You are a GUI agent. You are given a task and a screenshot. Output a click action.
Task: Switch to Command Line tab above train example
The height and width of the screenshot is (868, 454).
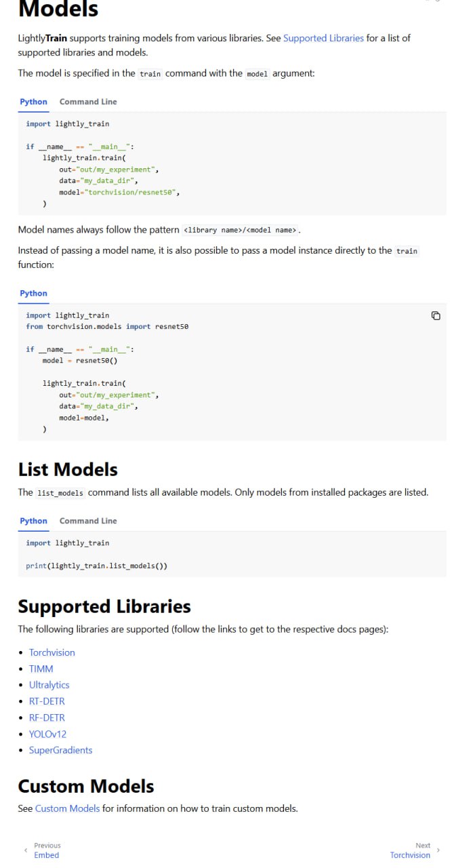pyautogui.click(x=88, y=102)
